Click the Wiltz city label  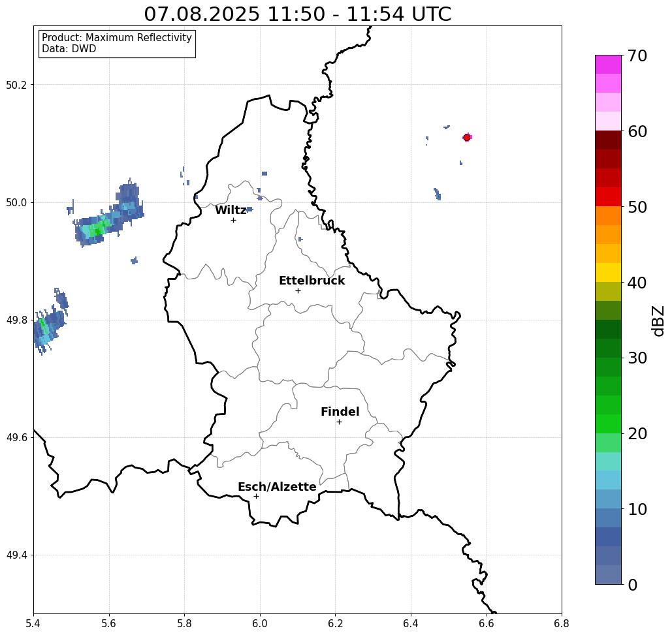(x=231, y=209)
